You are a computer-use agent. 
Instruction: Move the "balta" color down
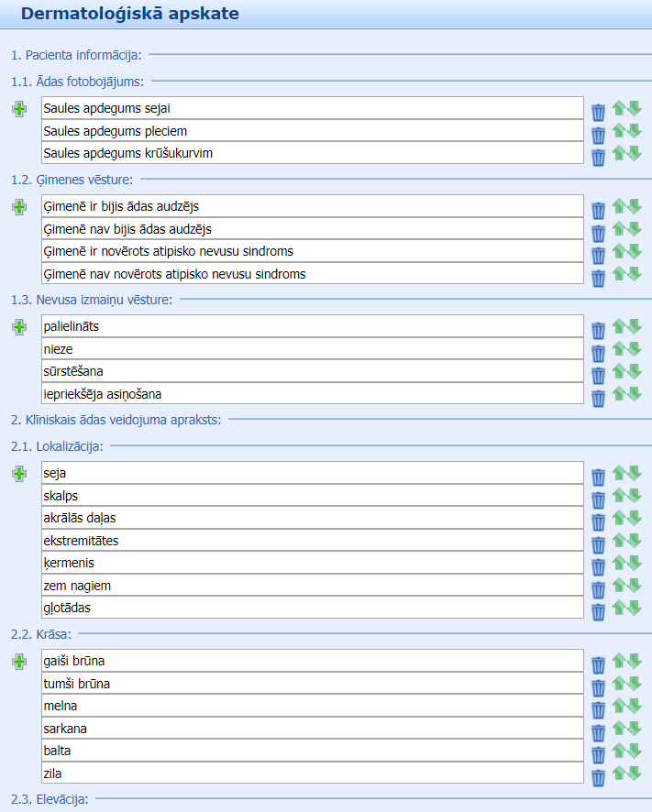point(634,751)
